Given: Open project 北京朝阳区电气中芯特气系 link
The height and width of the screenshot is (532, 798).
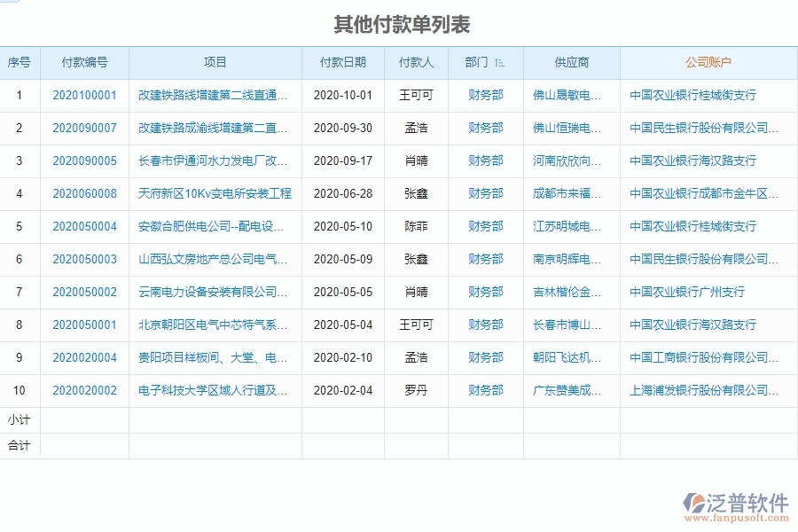Looking at the screenshot, I should 215,325.
